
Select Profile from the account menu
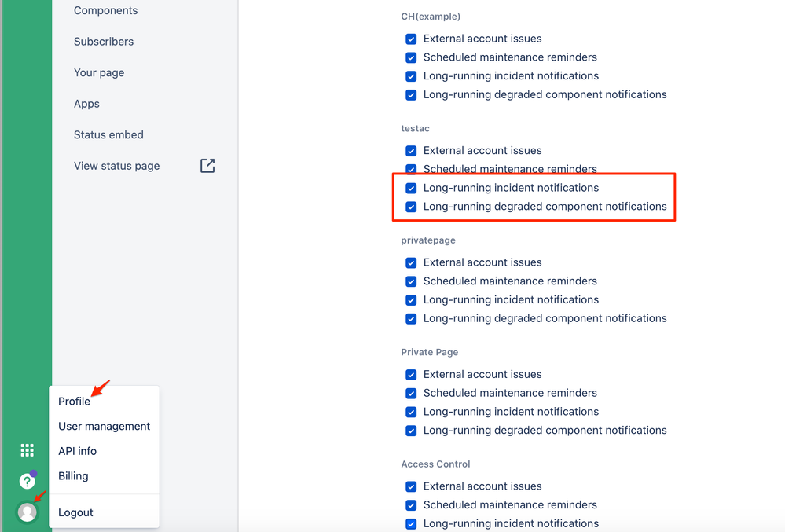click(73, 401)
